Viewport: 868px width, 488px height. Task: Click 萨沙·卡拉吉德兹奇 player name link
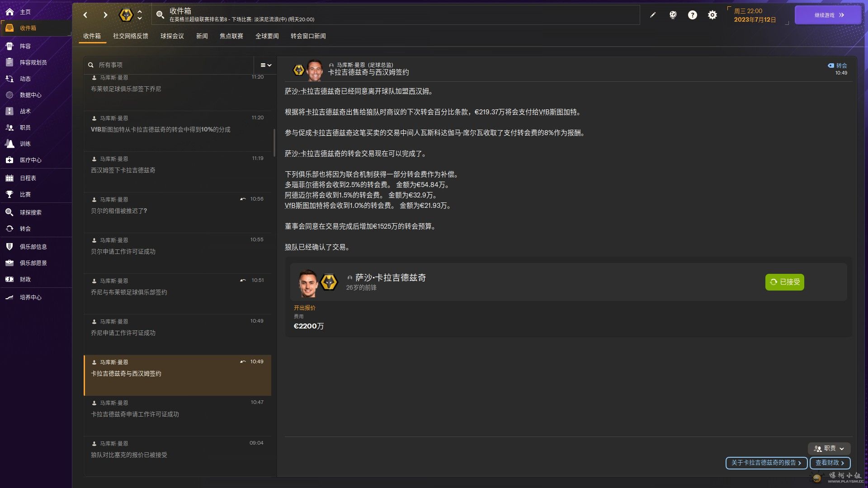[391, 277]
